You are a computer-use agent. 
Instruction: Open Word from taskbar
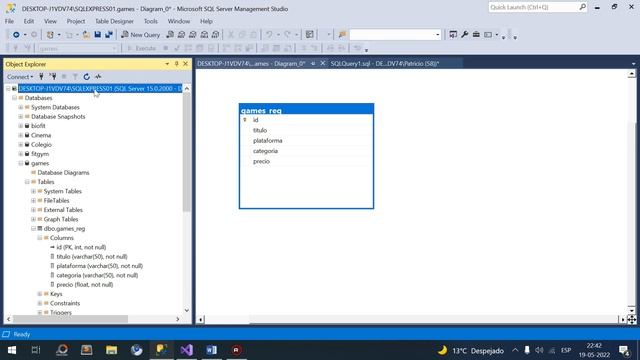(x=211, y=350)
